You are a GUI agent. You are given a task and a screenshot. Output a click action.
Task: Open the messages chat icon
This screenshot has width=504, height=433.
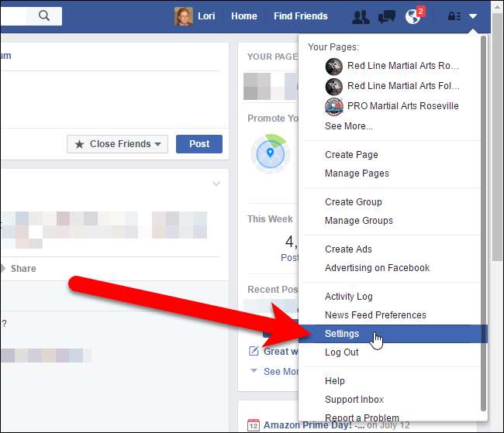[387, 17]
